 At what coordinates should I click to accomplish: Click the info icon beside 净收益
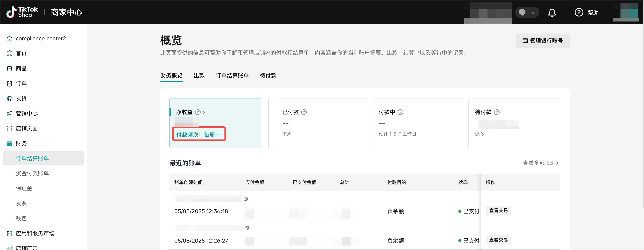pyautogui.click(x=197, y=112)
